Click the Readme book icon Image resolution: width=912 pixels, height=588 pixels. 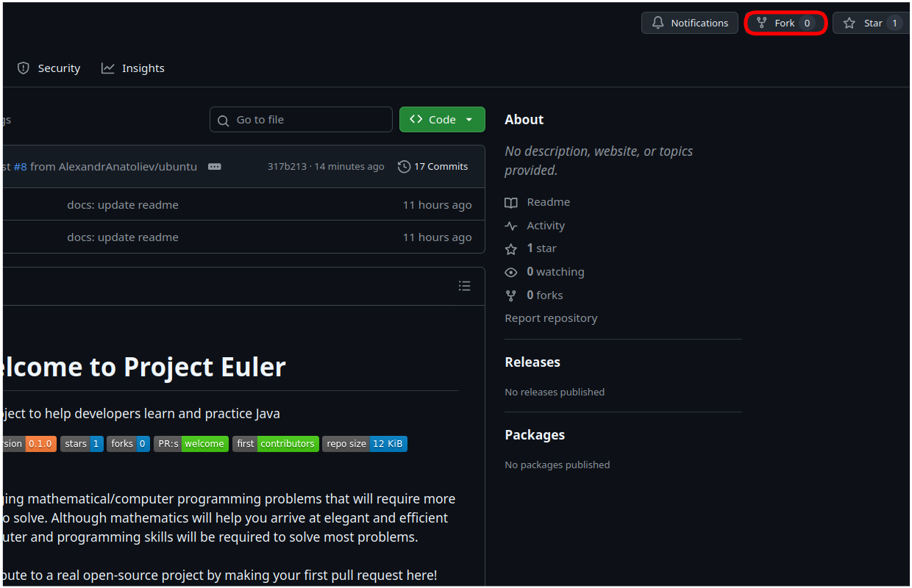(511, 203)
